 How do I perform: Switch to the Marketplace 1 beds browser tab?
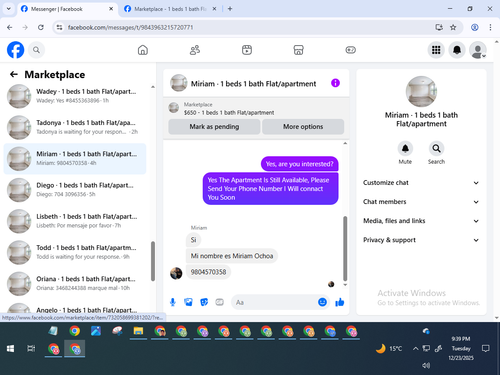170,9
